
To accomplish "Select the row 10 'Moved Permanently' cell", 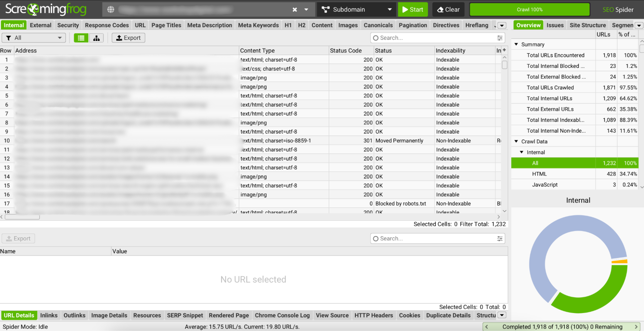I will (404, 141).
